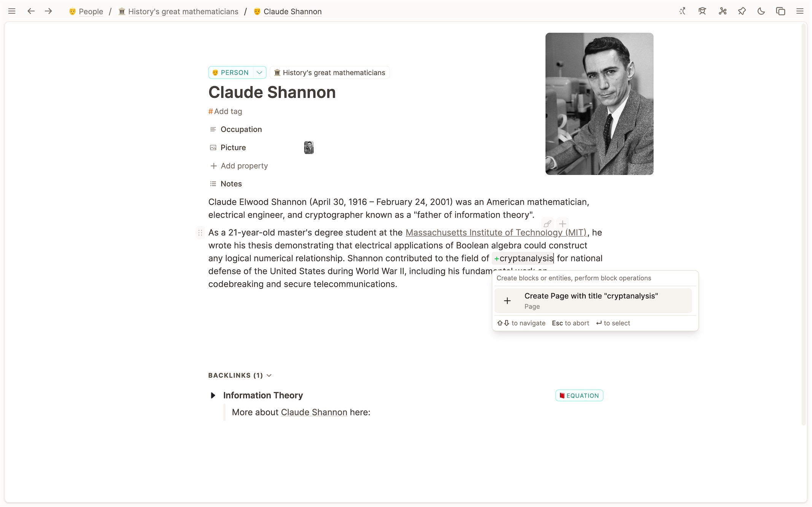Toggle dark mode moon icon
The width and height of the screenshot is (812, 507).
[761, 11]
